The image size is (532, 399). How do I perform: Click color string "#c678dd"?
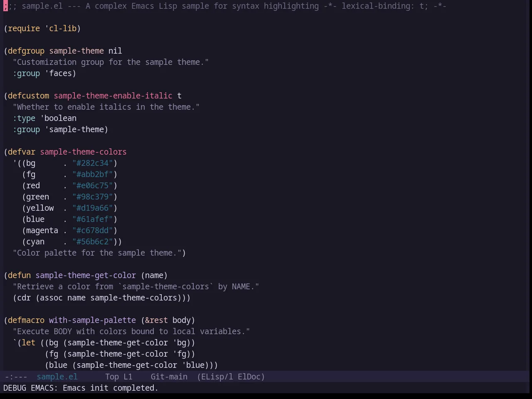point(92,230)
